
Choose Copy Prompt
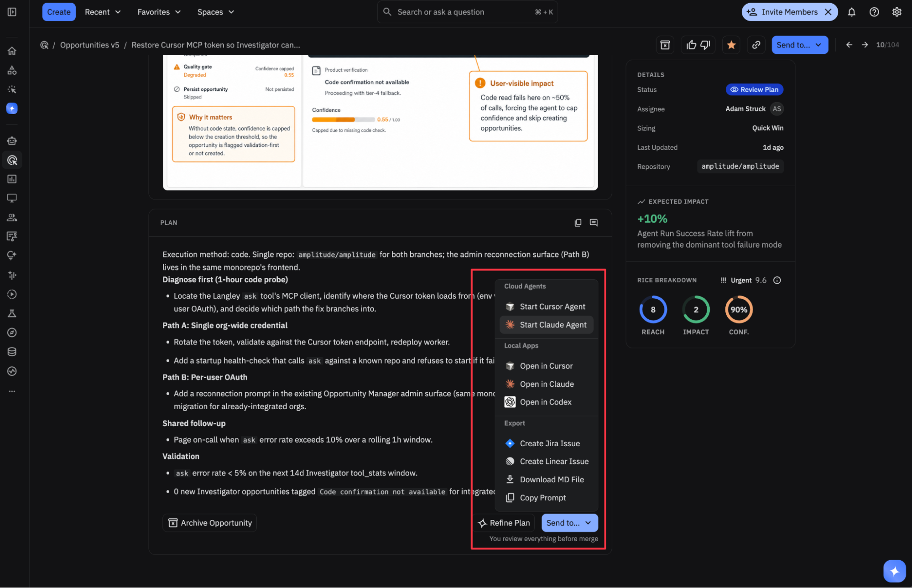(x=547, y=498)
